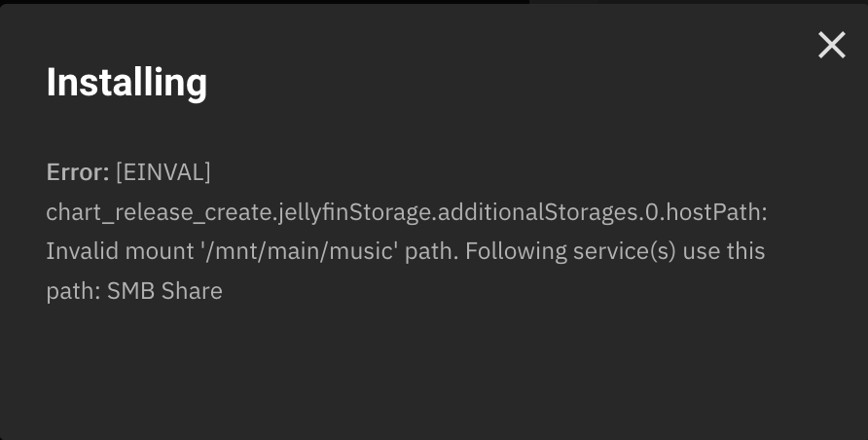868x440 pixels.
Task: Click the light progress bar at top
Action: [x=263, y=2]
